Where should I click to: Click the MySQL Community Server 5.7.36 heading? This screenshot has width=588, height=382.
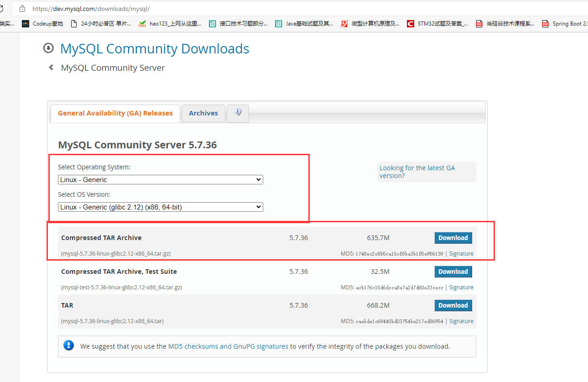pos(137,145)
